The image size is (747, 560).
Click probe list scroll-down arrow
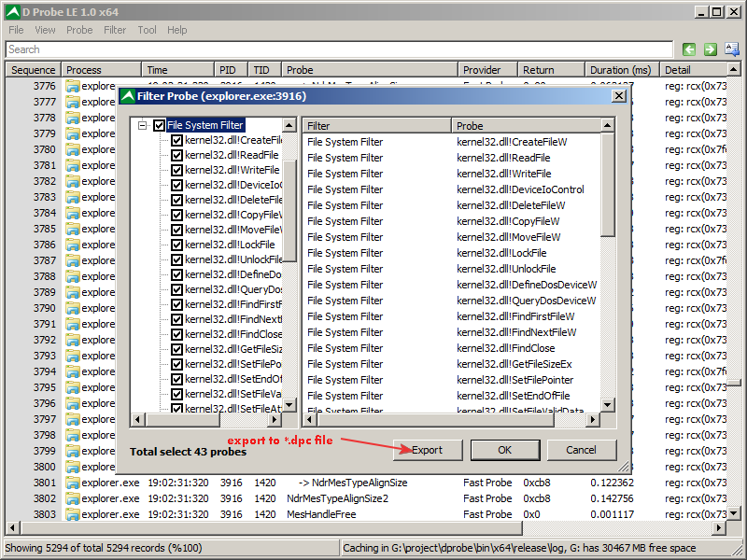pos(608,405)
